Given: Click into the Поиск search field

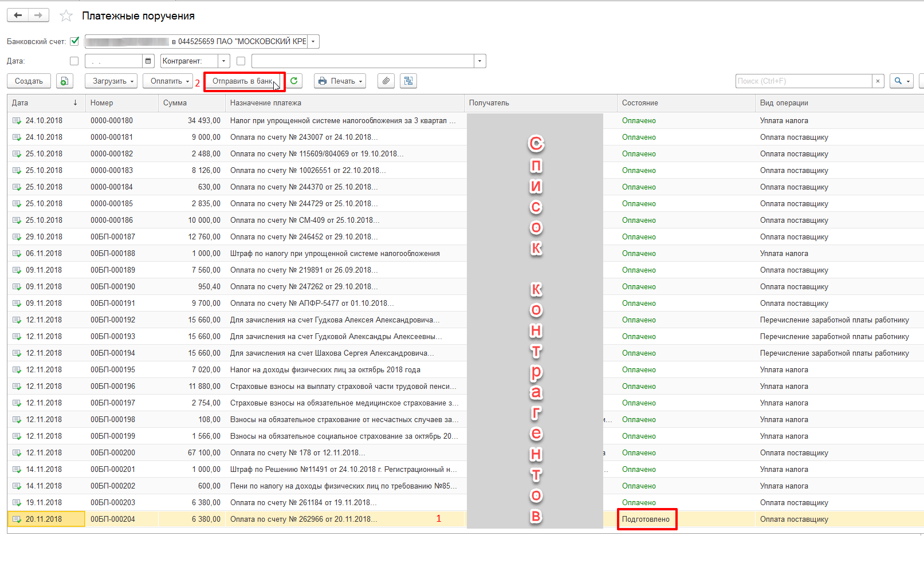Looking at the screenshot, I should 803,81.
